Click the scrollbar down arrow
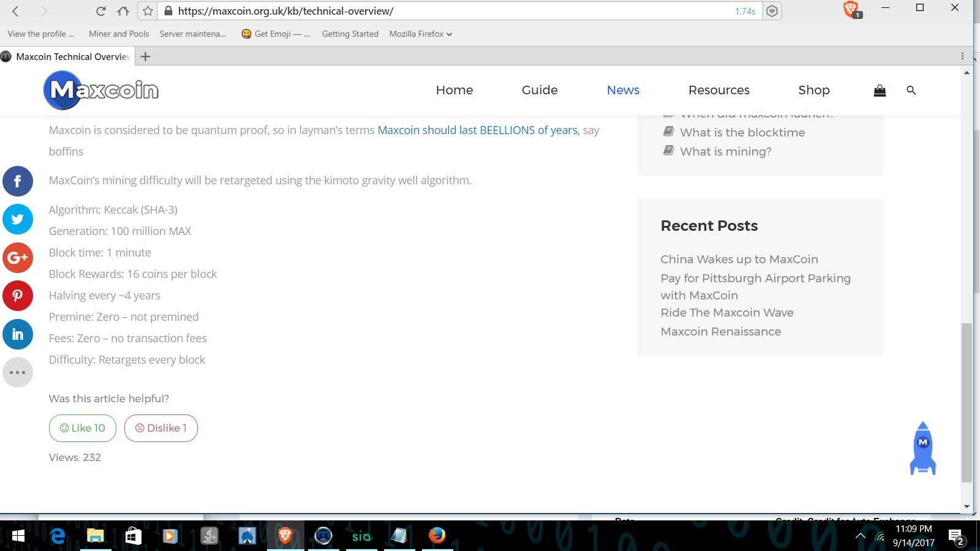This screenshot has width=980, height=551. 967,506
